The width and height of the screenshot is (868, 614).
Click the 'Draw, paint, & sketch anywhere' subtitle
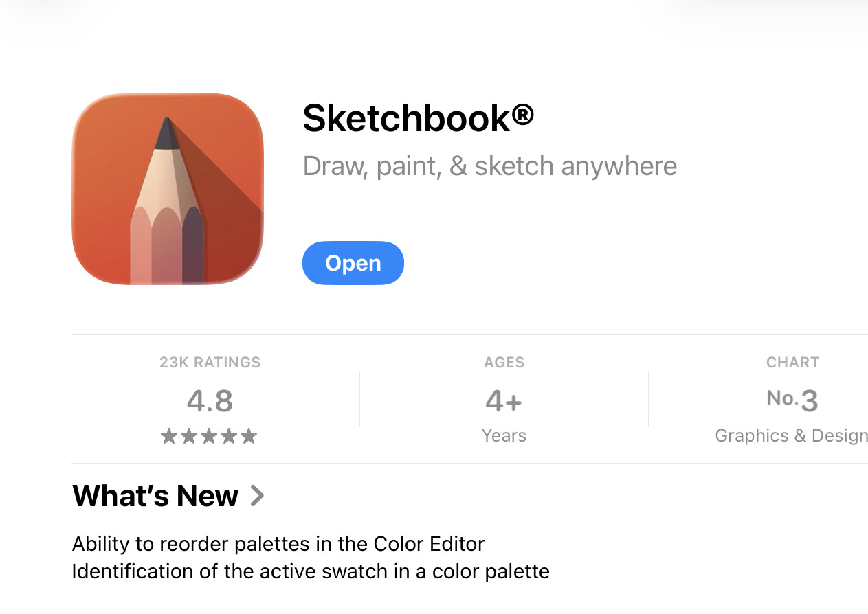pyautogui.click(x=490, y=166)
